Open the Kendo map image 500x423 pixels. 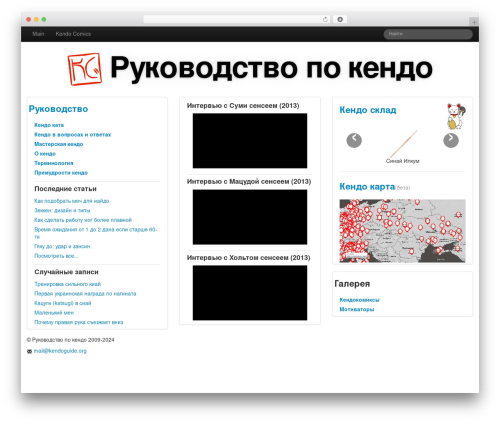pyautogui.click(x=402, y=231)
